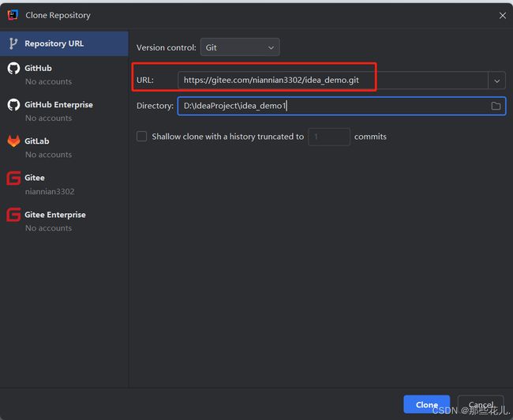Select the Gitee niannian3302 account entry

tap(64, 184)
